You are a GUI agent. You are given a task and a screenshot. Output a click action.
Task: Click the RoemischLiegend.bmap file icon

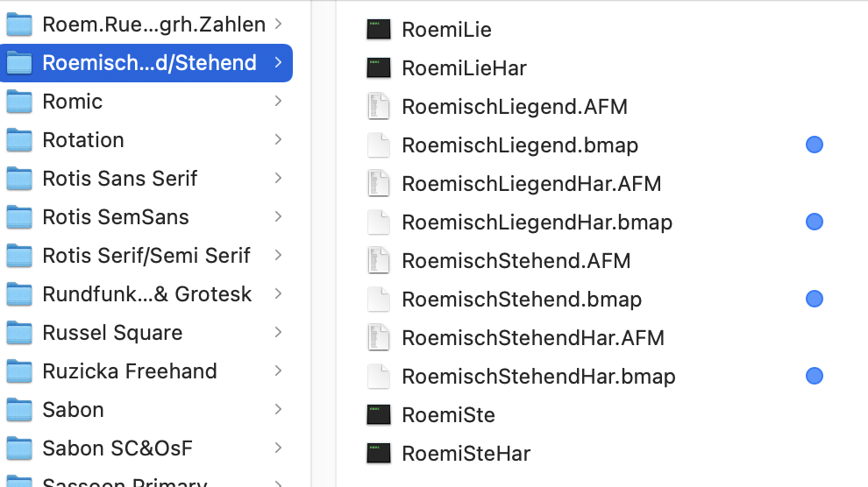[x=378, y=145]
